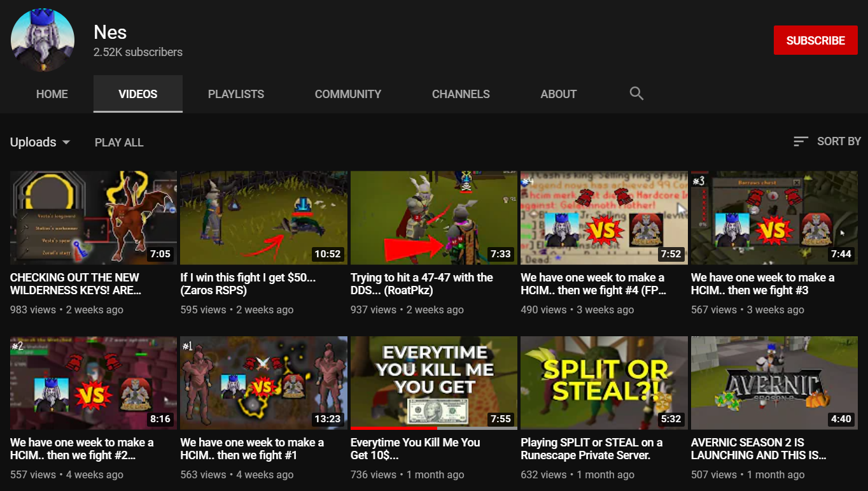Click title 'Everytime You Kill Me You Get 10$'

pyautogui.click(x=416, y=449)
